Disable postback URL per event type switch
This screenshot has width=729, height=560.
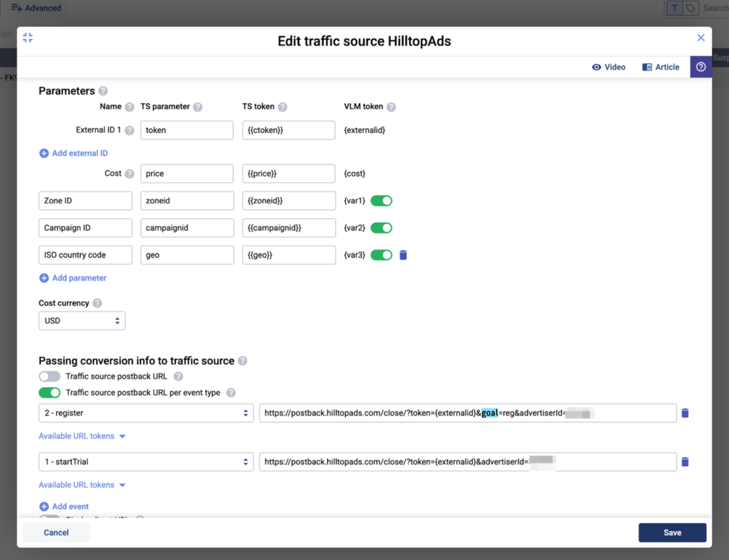[49, 393]
